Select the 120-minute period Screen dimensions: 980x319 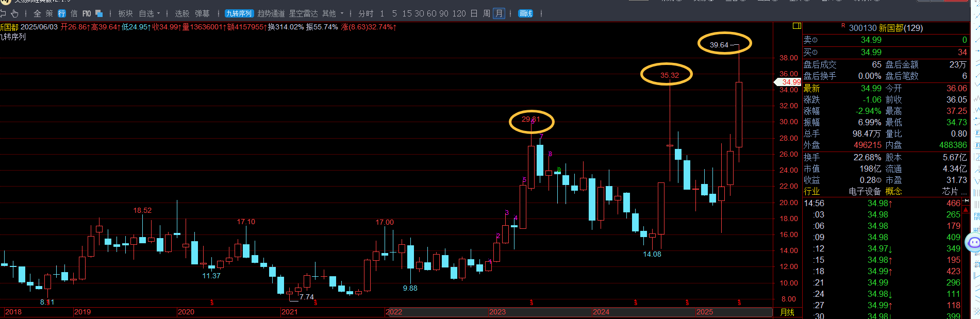[x=459, y=13]
